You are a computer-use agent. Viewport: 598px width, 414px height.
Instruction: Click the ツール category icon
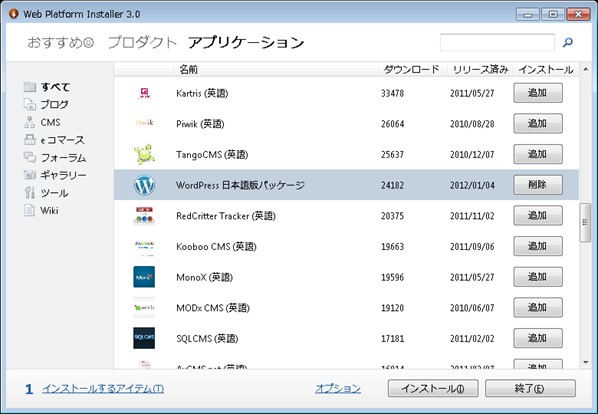tap(30, 193)
